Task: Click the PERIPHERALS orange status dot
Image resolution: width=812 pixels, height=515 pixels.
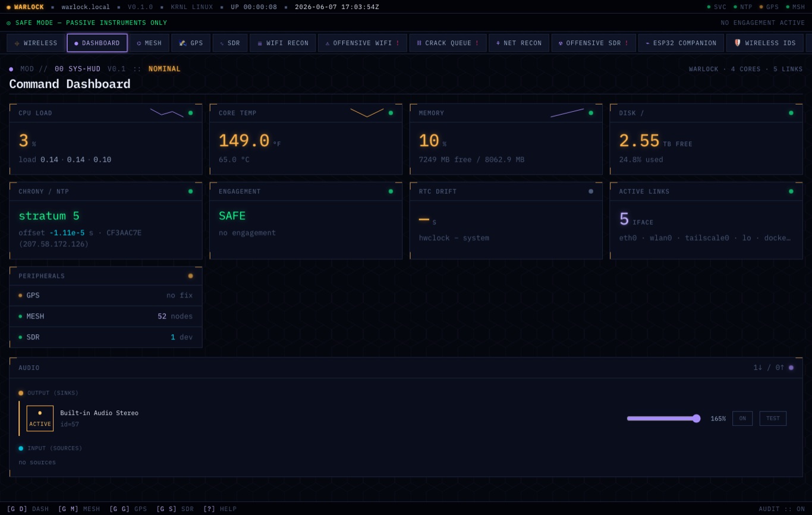Action: click(191, 276)
